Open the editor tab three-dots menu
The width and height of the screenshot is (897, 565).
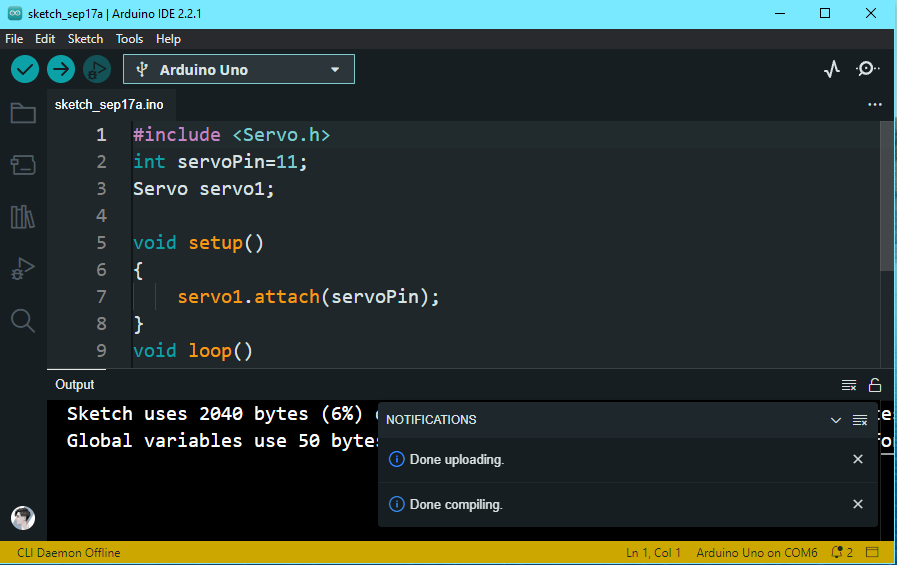(875, 104)
